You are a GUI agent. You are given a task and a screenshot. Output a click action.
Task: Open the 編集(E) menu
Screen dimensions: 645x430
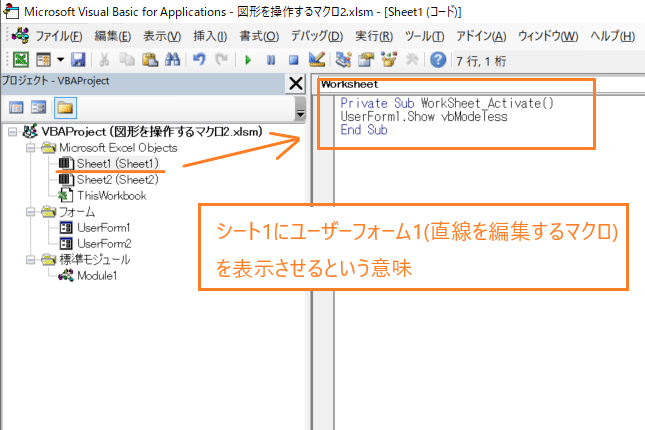[113, 37]
